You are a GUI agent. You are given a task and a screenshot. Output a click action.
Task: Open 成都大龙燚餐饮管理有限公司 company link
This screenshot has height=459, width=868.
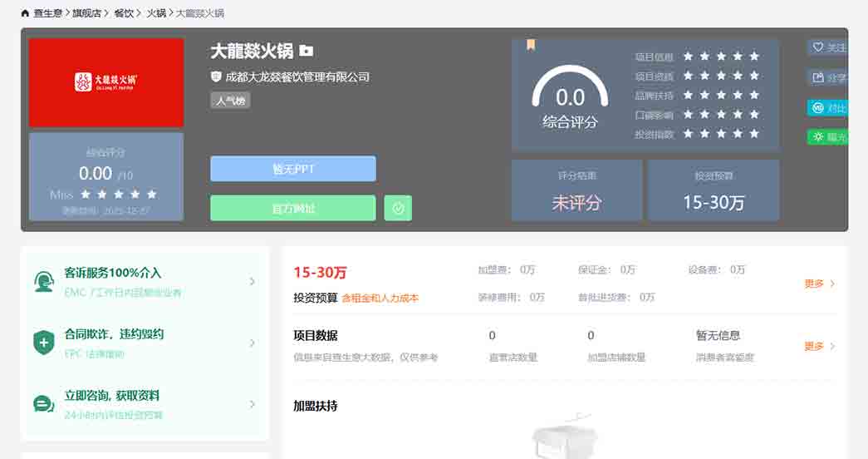[297, 77]
